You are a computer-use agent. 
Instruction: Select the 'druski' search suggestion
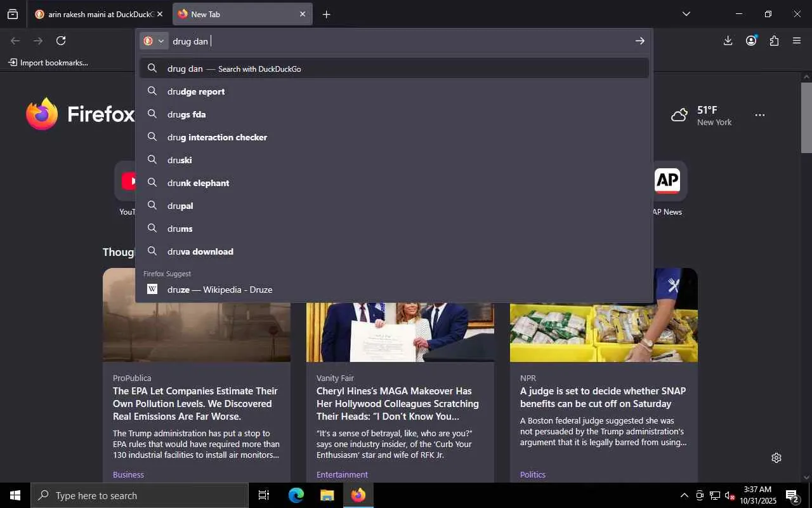[x=395, y=160]
